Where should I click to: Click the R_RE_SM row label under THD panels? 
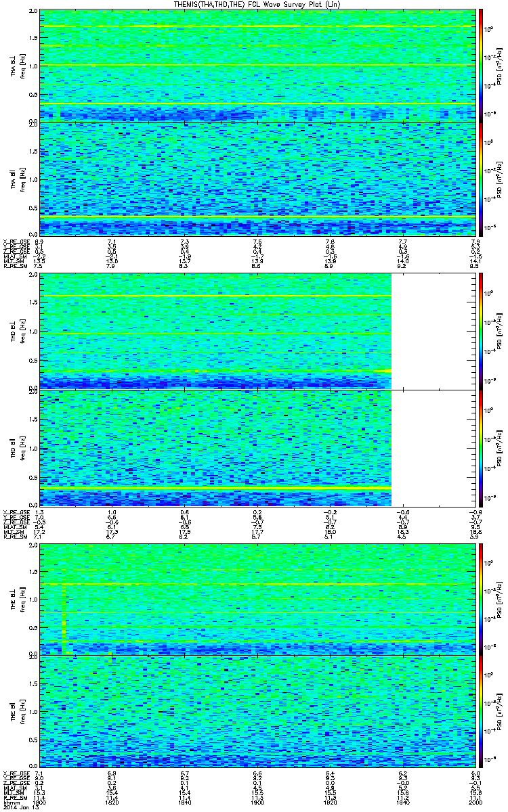[x=16, y=537]
